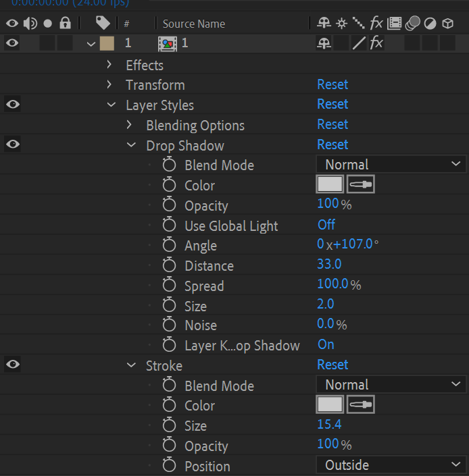The image size is (469, 476).
Task: Open Stroke Position dropdown set to Outside
Action: 391,465
